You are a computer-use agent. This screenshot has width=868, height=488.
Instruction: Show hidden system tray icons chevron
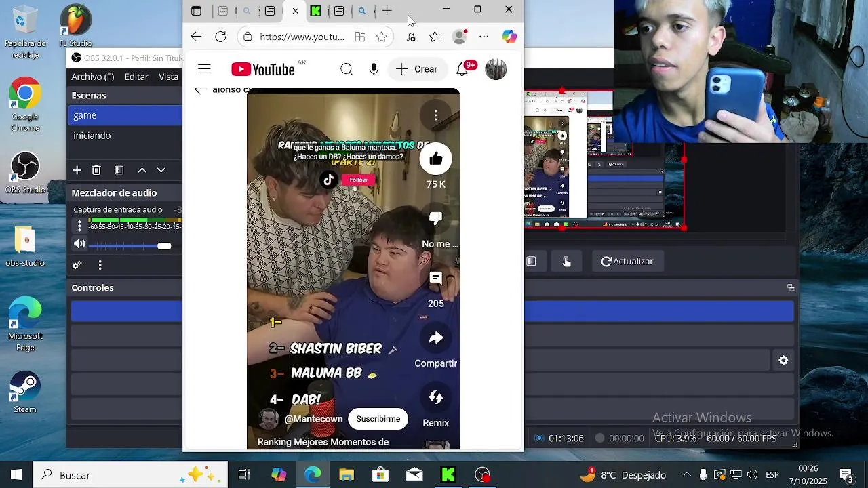pyautogui.click(x=687, y=475)
